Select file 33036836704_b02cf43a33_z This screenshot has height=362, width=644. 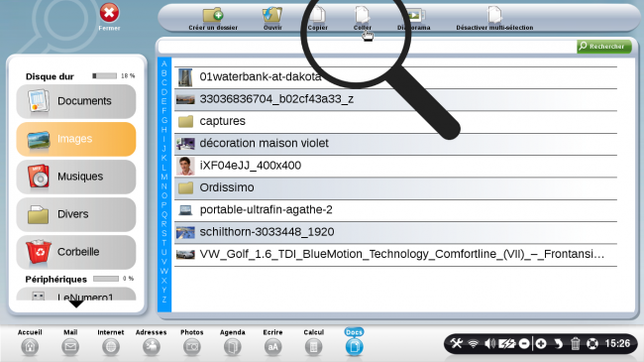[x=395, y=99]
